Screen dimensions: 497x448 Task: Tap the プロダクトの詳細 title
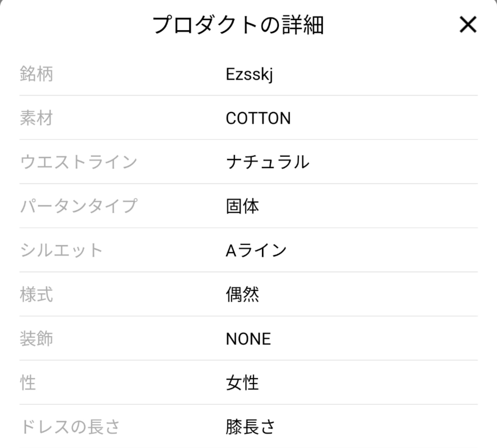238,25
